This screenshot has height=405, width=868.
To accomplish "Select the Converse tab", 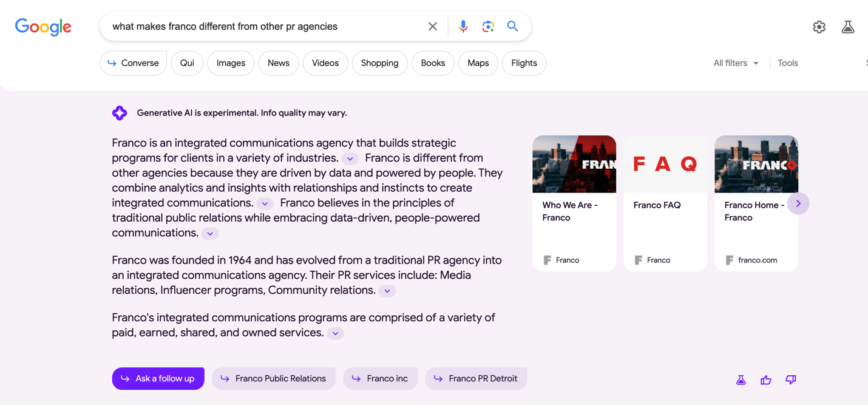I will coord(133,63).
